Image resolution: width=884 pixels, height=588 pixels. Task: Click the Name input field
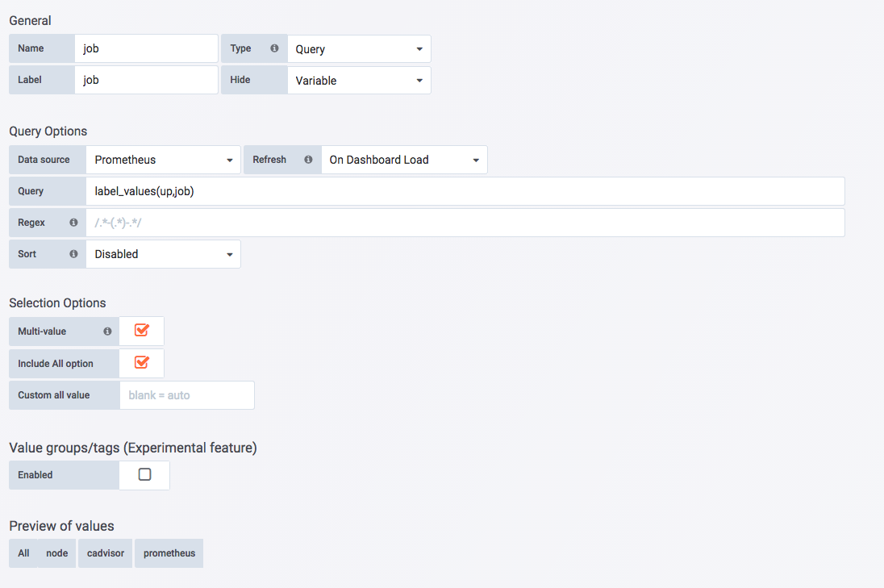pos(146,48)
